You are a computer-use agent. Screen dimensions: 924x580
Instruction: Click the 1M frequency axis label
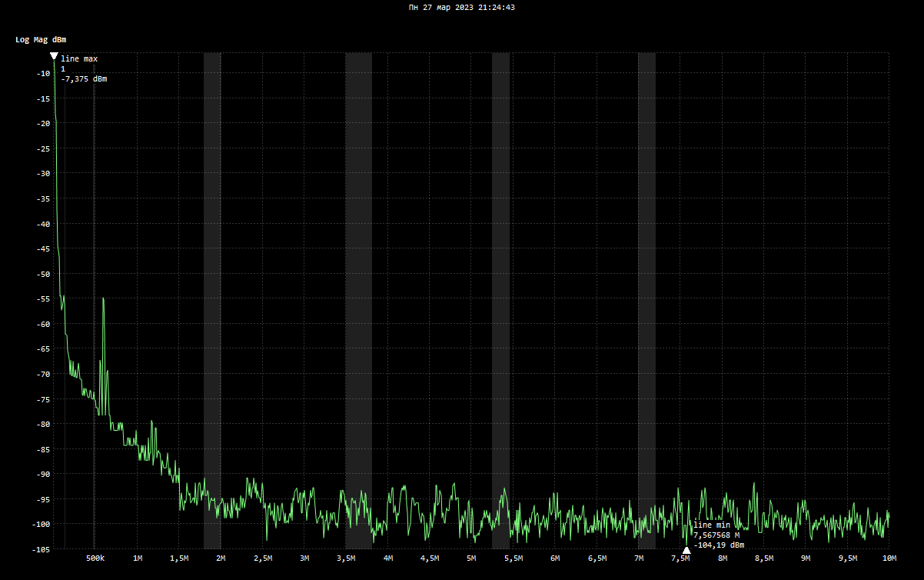pos(138,558)
